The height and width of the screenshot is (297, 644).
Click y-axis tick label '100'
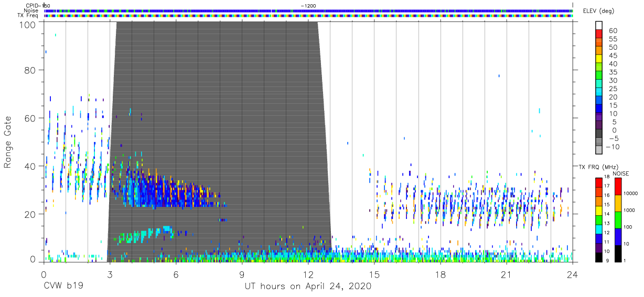point(28,24)
